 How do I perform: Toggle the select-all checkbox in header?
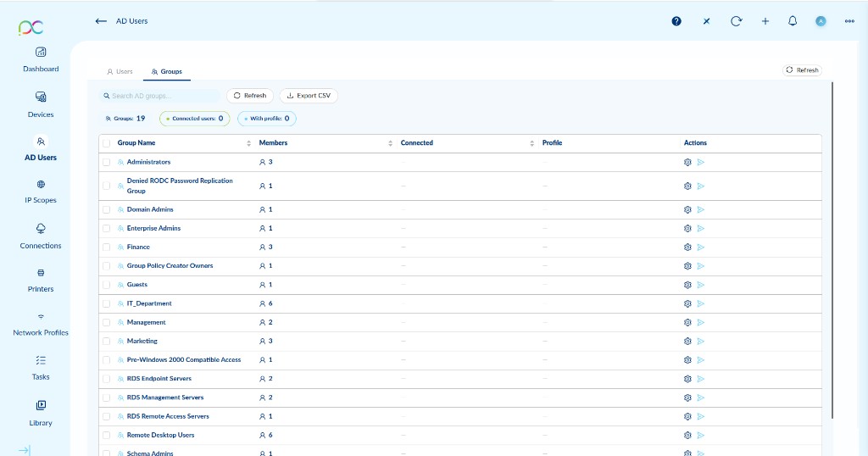(x=107, y=143)
